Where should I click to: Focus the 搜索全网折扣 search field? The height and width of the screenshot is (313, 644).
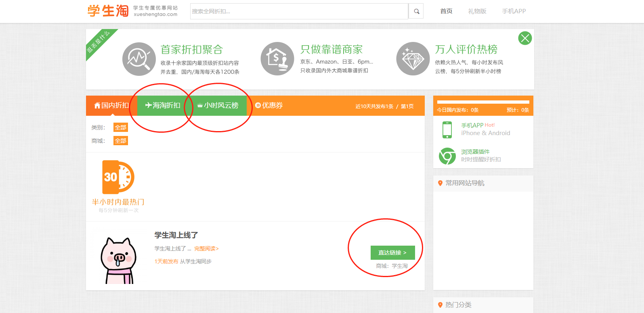pos(299,11)
